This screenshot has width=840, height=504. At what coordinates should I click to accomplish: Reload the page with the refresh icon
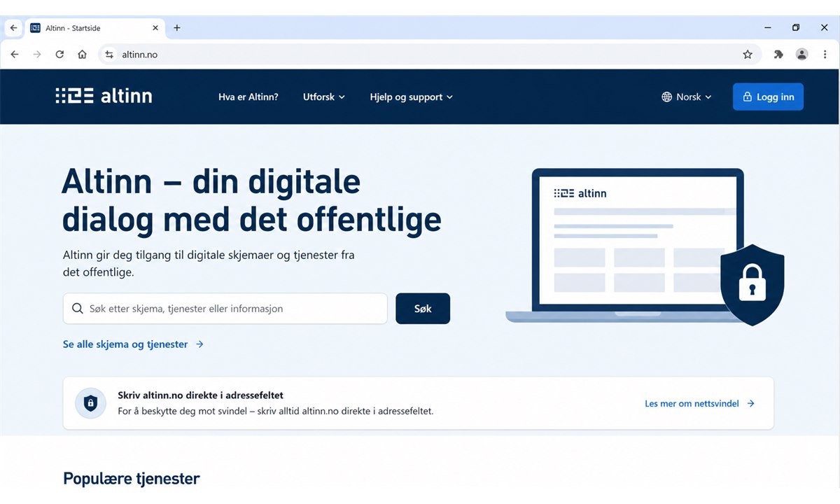[59, 55]
